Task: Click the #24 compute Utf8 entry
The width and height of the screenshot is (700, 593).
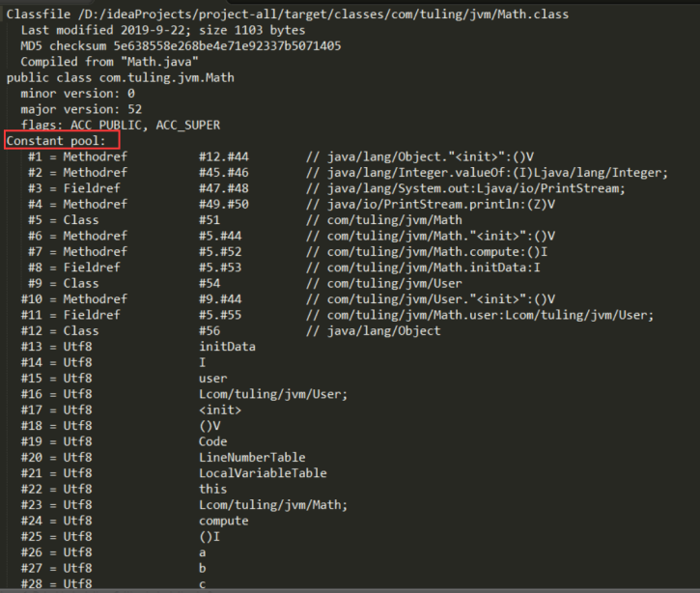Action: coord(135,521)
